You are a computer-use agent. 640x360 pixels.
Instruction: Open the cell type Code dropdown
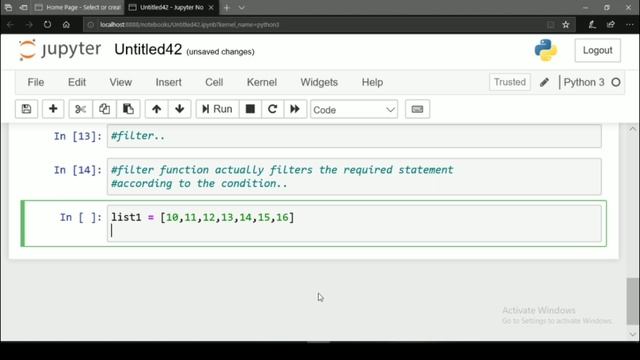(x=354, y=109)
